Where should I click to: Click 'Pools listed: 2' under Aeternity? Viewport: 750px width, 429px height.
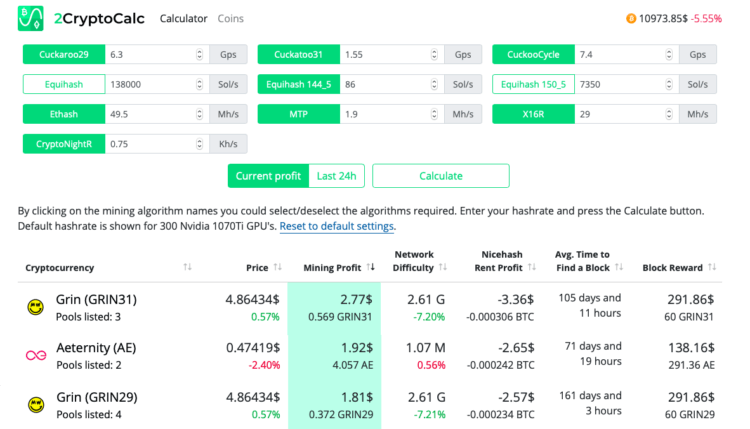point(89,365)
